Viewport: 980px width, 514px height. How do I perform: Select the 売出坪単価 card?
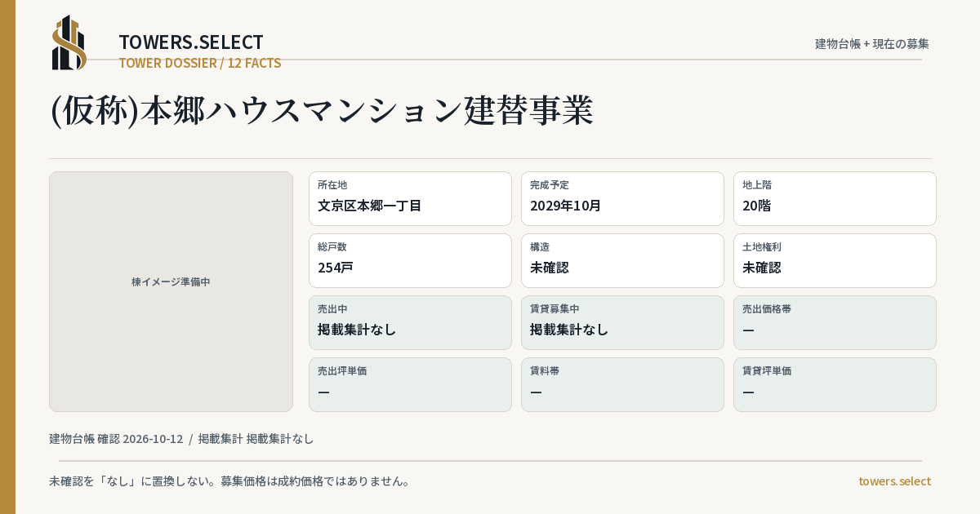point(410,384)
